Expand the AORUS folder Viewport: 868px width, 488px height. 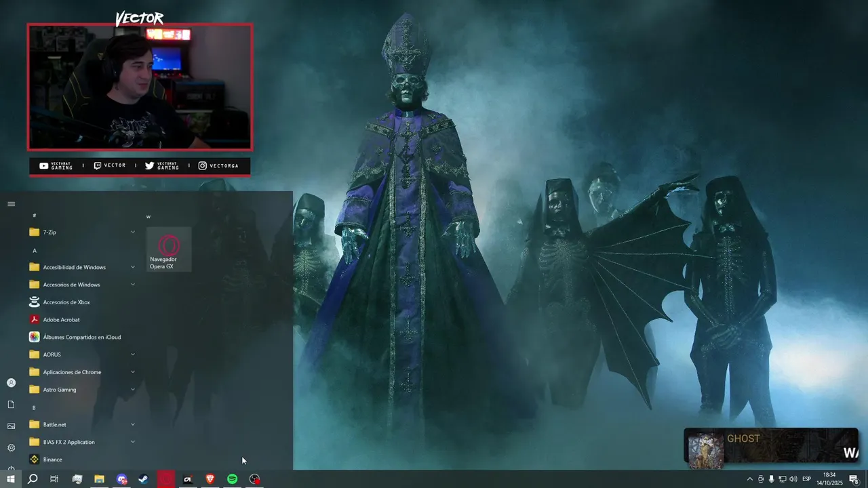(x=82, y=354)
